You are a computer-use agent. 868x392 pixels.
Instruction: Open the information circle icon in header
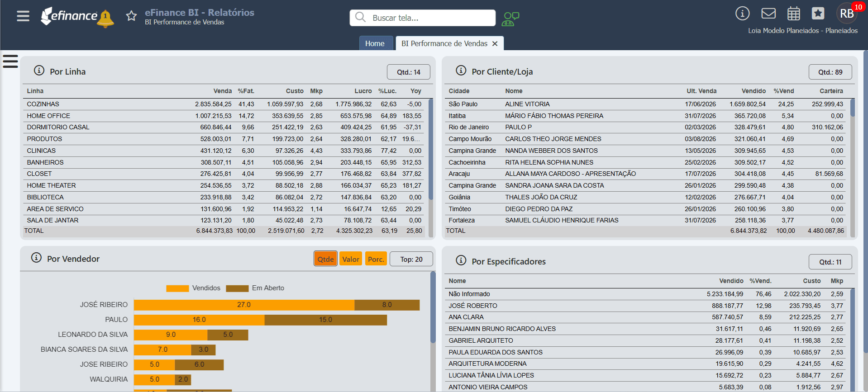point(742,14)
